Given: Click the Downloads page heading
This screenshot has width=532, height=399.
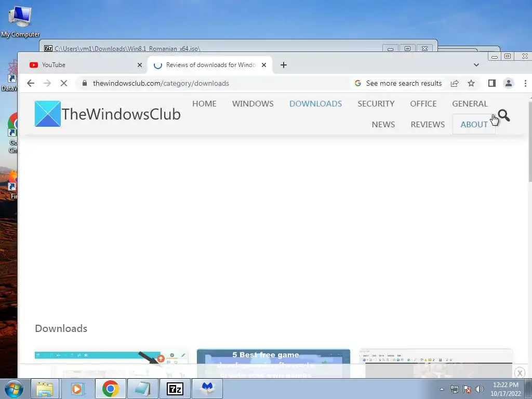Looking at the screenshot, I should click(61, 328).
